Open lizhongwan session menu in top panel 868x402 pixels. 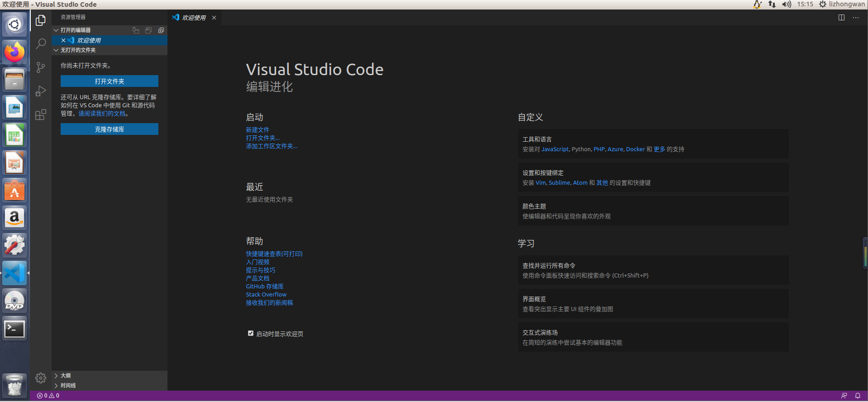[842, 5]
